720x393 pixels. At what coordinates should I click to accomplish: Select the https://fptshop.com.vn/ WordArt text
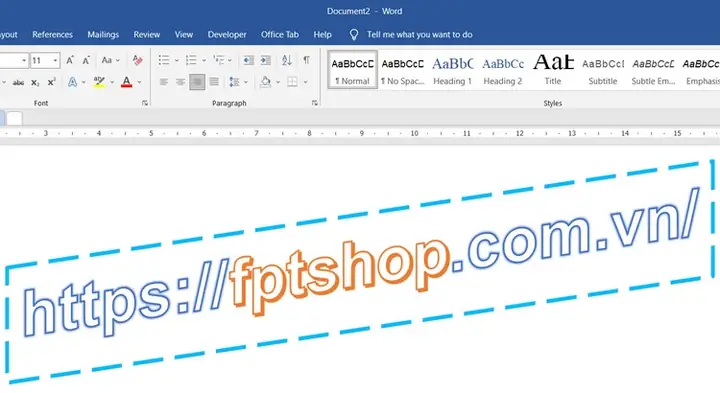[361, 263]
